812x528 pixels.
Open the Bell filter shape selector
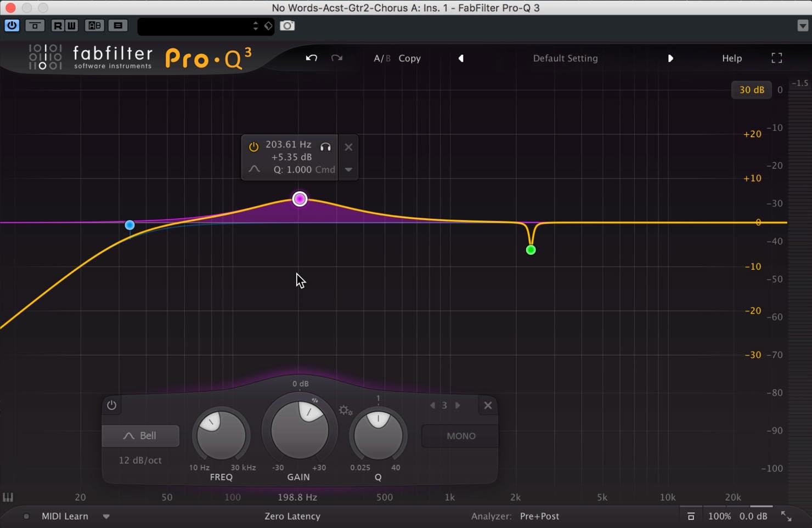pyautogui.click(x=140, y=436)
